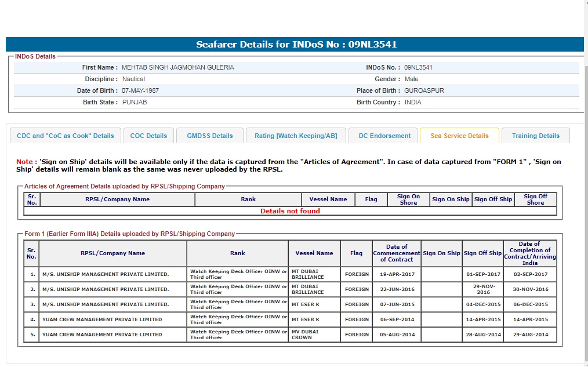Click the MV DUBAI CROWN vessel name cell
This screenshot has height=367, width=588.
[x=314, y=335]
